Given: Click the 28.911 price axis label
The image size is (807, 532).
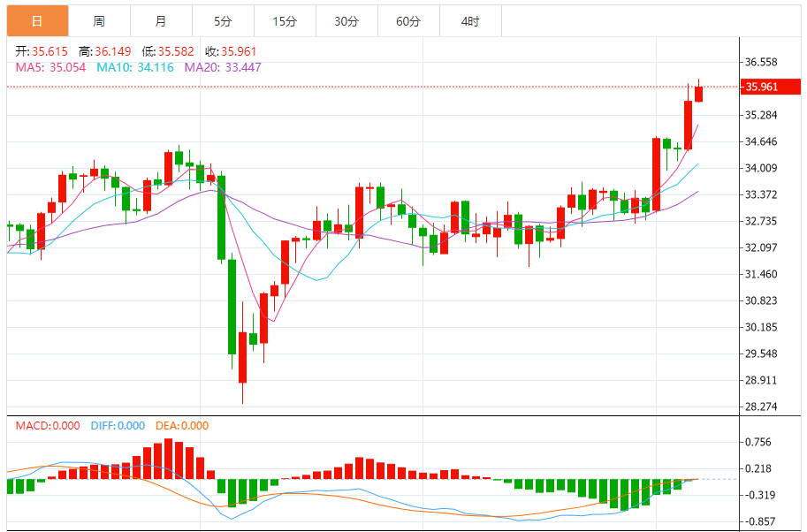Looking at the screenshot, I should click(761, 381).
